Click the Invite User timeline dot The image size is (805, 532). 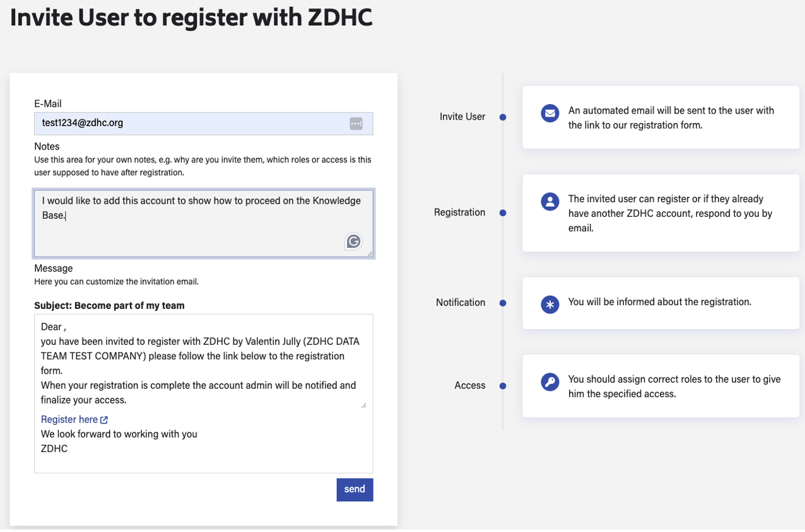tap(503, 117)
